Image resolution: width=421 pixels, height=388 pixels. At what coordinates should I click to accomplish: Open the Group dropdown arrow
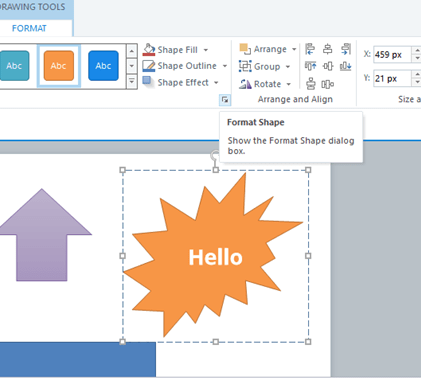pos(288,67)
